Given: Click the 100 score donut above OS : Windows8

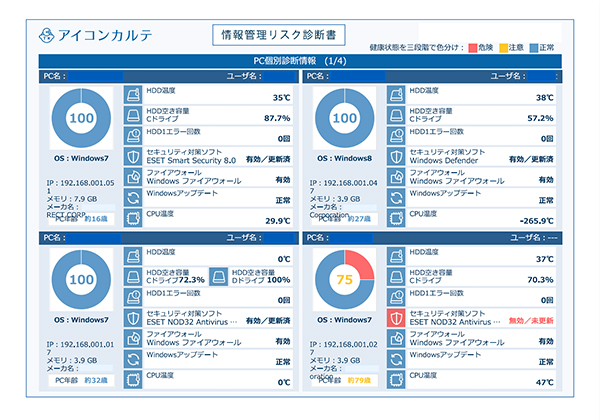Looking at the screenshot, I should click(344, 118).
